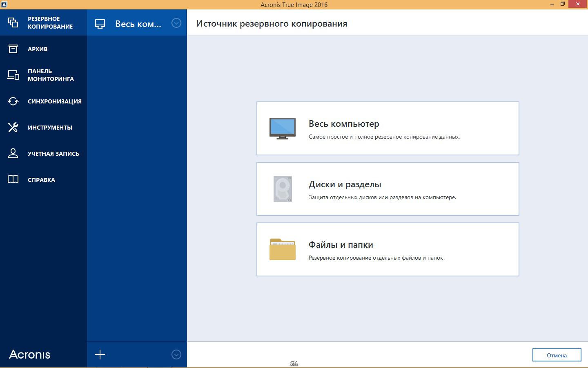Click text 'Резервное копирование отдельных файлов и папок.'
Screen dimensions: 588x368
tap(376, 258)
